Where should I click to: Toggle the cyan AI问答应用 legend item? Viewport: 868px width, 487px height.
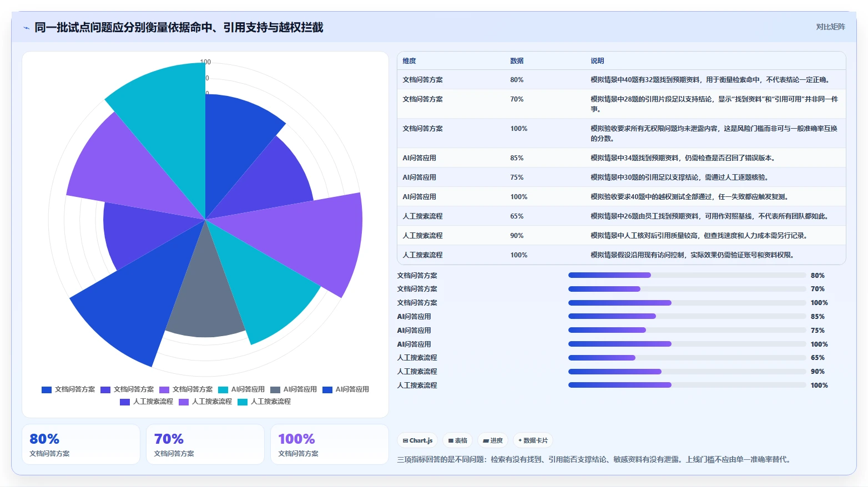(x=241, y=389)
